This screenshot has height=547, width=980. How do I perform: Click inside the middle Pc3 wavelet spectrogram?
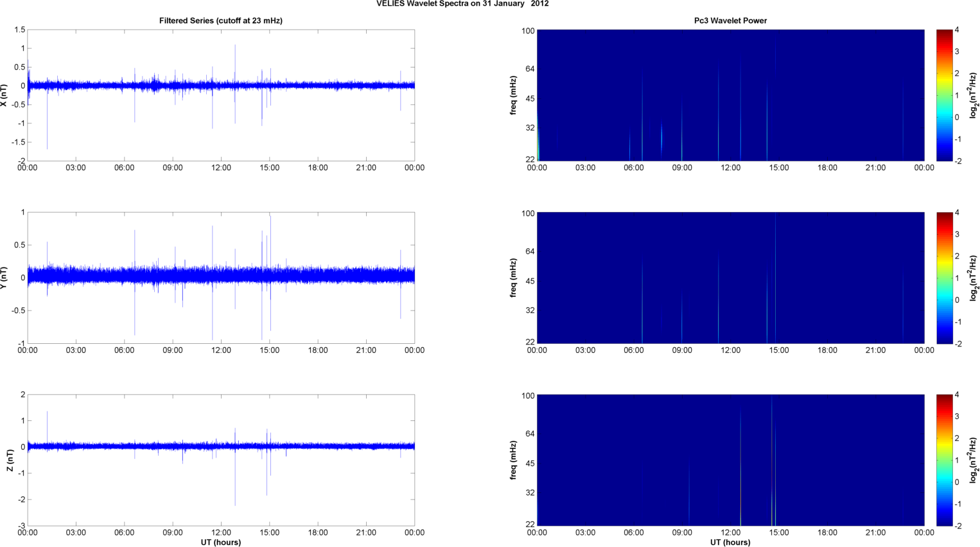pos(730,278)
